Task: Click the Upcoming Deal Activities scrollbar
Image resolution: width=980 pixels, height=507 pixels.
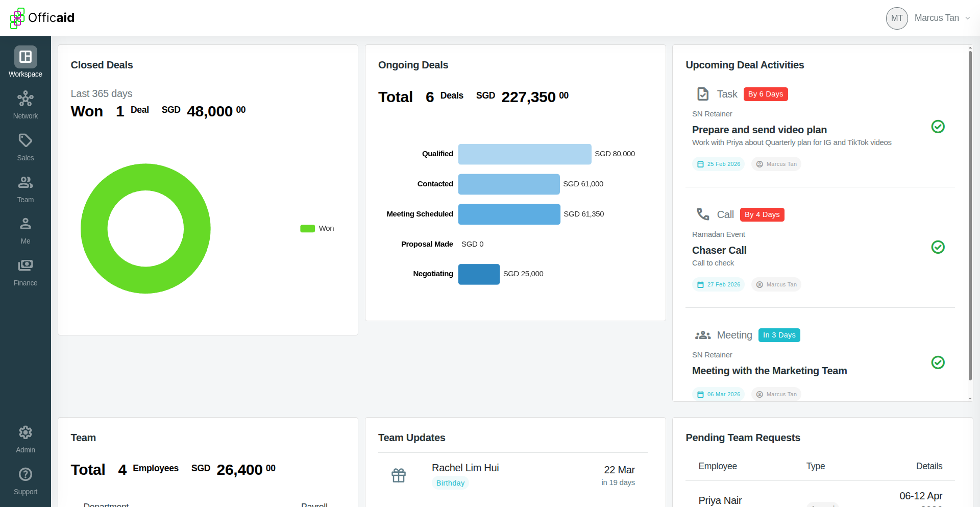Action: (970, 220)
